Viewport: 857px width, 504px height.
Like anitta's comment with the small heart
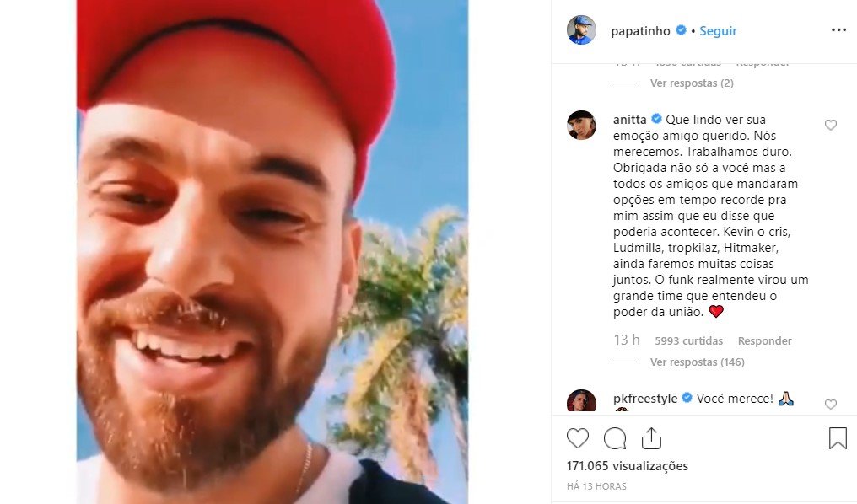point(830,125)
